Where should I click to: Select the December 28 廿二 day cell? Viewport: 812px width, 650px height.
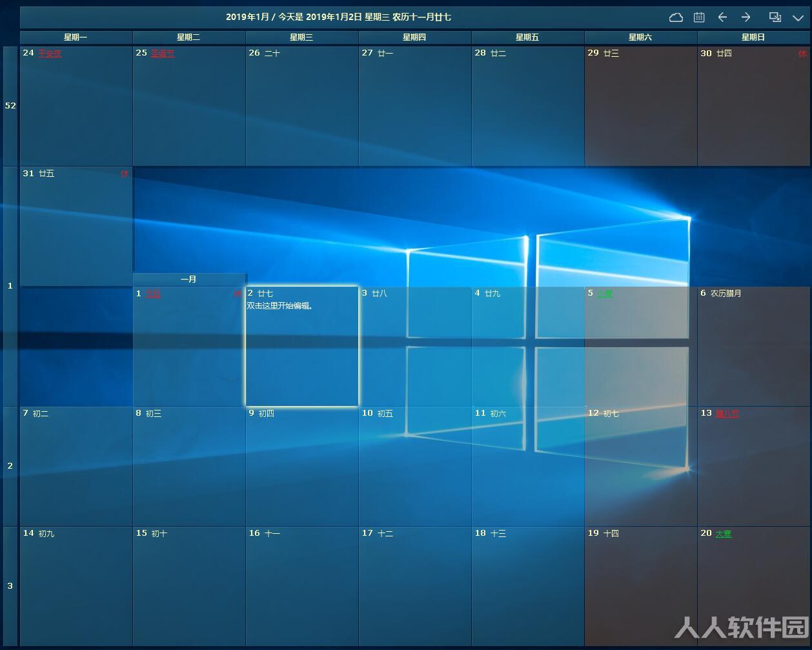coord(528,106)
